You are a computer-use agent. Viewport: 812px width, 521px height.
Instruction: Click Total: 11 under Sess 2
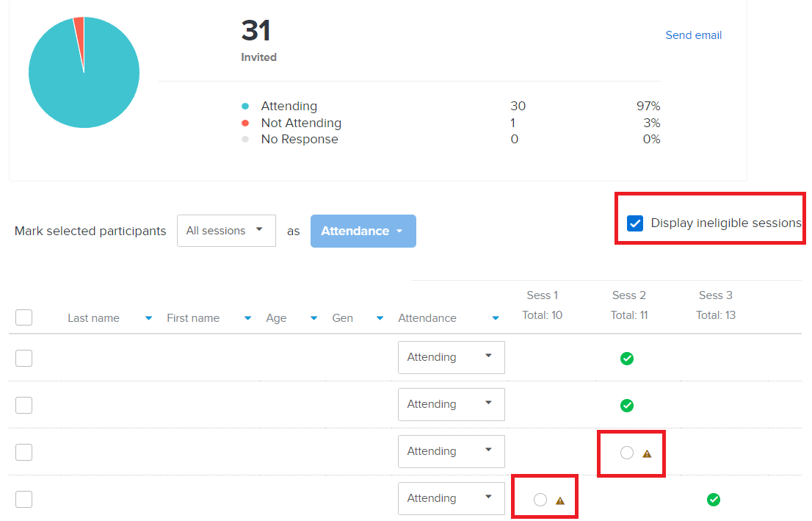(x=629, y=315)
